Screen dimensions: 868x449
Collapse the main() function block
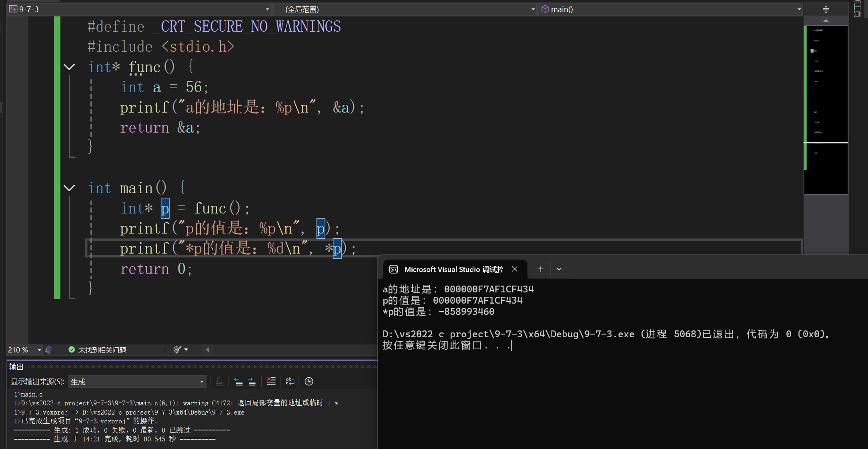[x=69, y=188]
